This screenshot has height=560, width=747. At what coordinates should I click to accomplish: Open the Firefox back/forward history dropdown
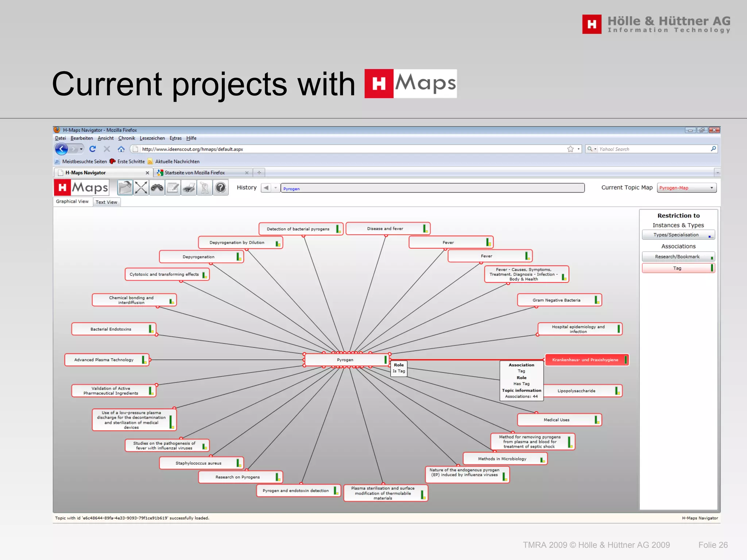pyautogui.click(x=81, y=149)
